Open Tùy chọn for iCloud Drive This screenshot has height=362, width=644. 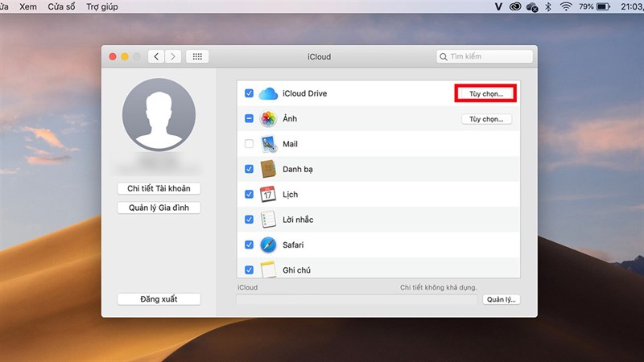pos(486,94)
